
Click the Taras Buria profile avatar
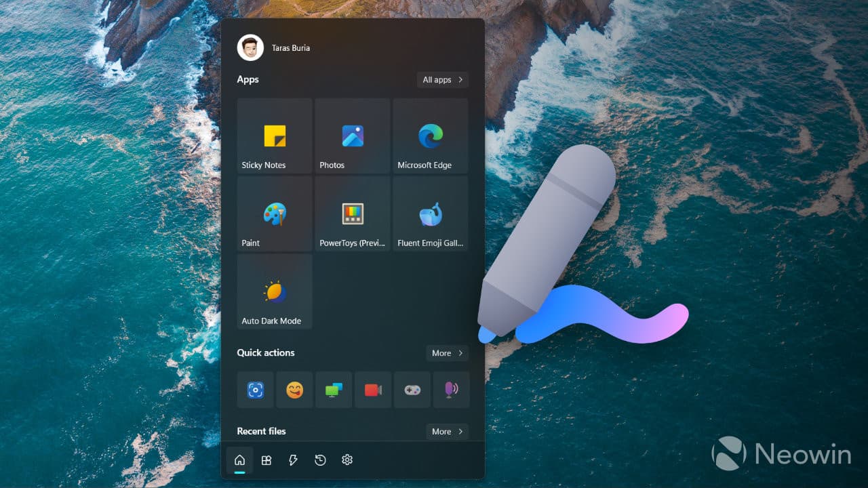coord(250,47)
